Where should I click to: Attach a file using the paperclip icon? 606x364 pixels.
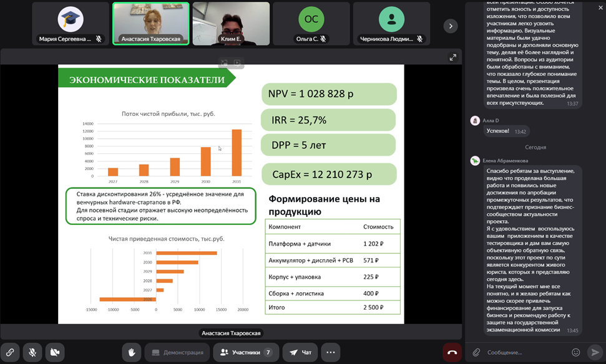coord(476,352)
